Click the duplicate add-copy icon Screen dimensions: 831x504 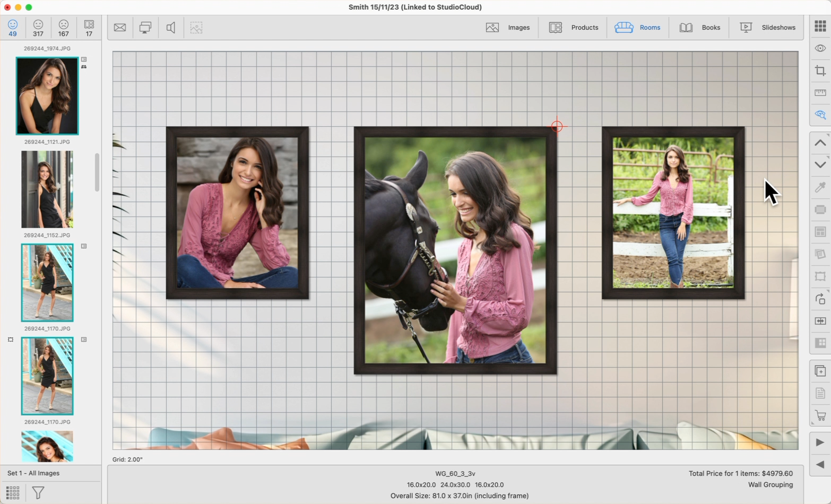(x=820, y=371)
